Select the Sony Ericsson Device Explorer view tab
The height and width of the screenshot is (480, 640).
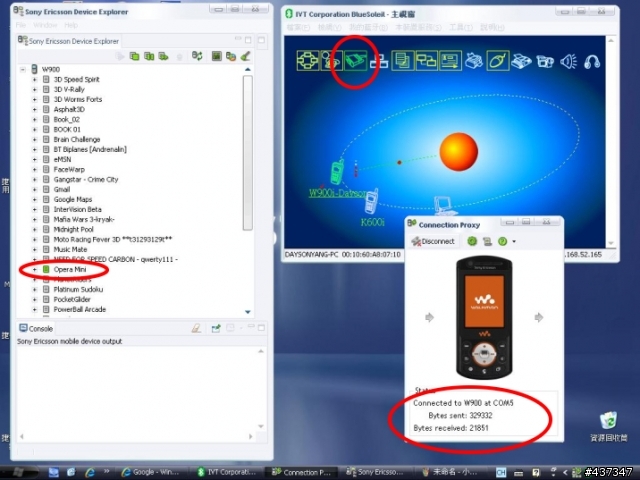68,41
